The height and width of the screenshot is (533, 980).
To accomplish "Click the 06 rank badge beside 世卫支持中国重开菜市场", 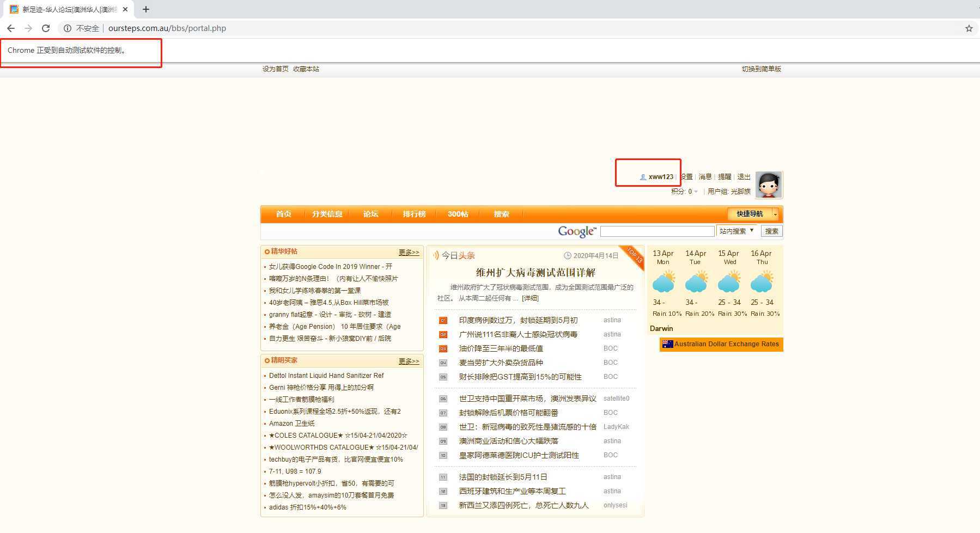I will coord(443,399).
